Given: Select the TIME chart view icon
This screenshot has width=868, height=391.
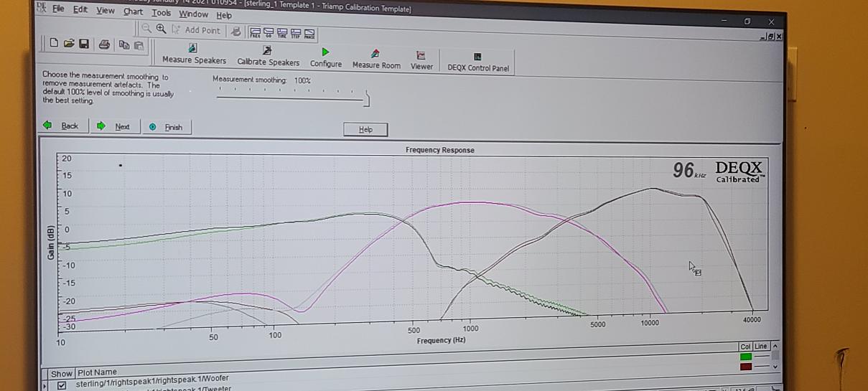Looking at the screenshot, I should point(281,33).
